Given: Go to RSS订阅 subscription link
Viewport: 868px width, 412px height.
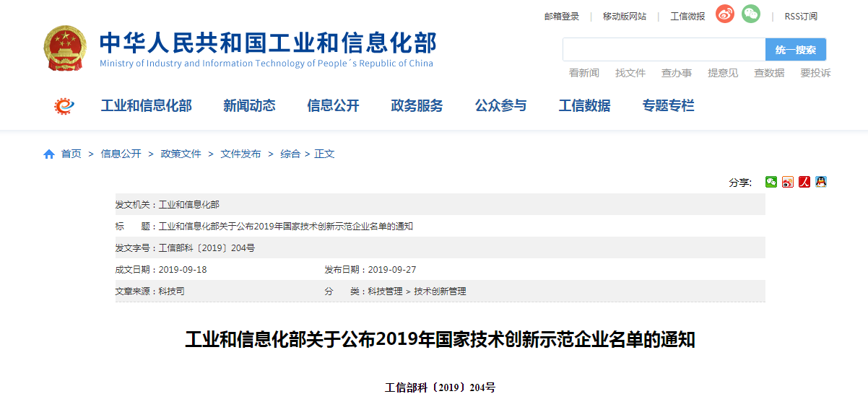Looking at the screenshot, I should coord(801,17).
